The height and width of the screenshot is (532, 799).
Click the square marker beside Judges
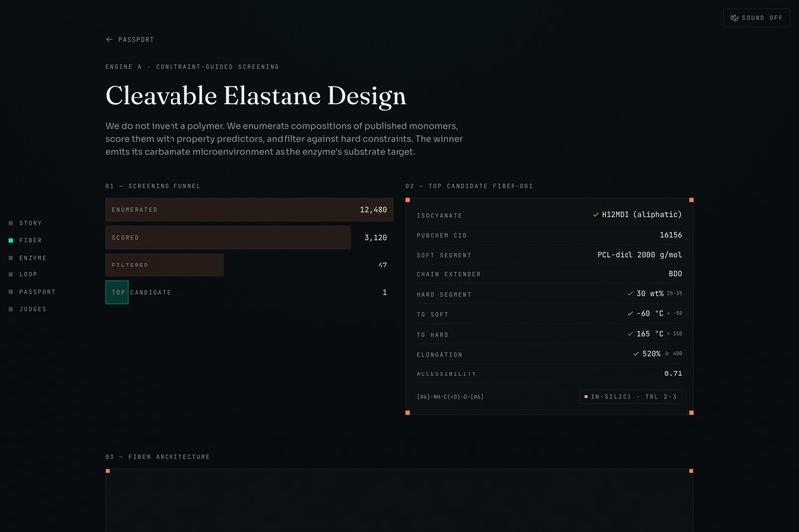coord(11,309)
